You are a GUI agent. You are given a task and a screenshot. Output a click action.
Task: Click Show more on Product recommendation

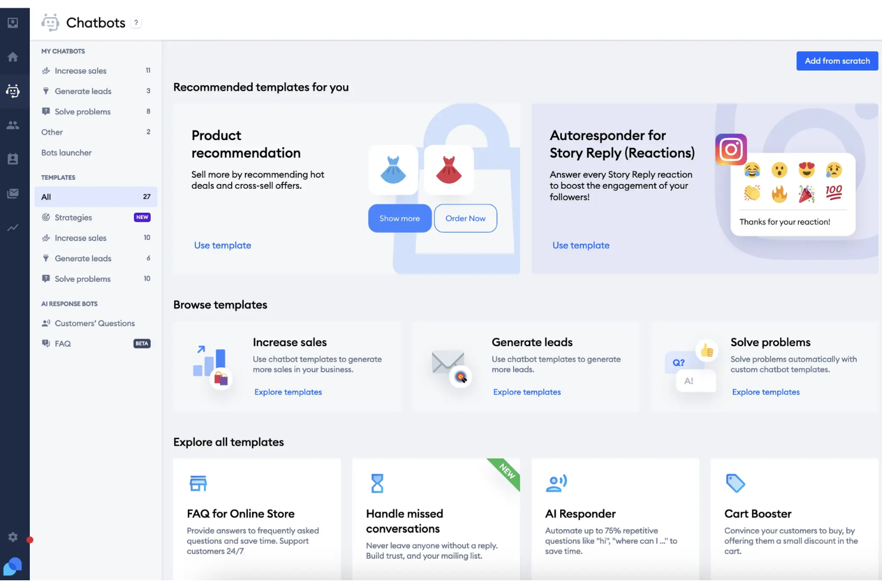(399, 218)
